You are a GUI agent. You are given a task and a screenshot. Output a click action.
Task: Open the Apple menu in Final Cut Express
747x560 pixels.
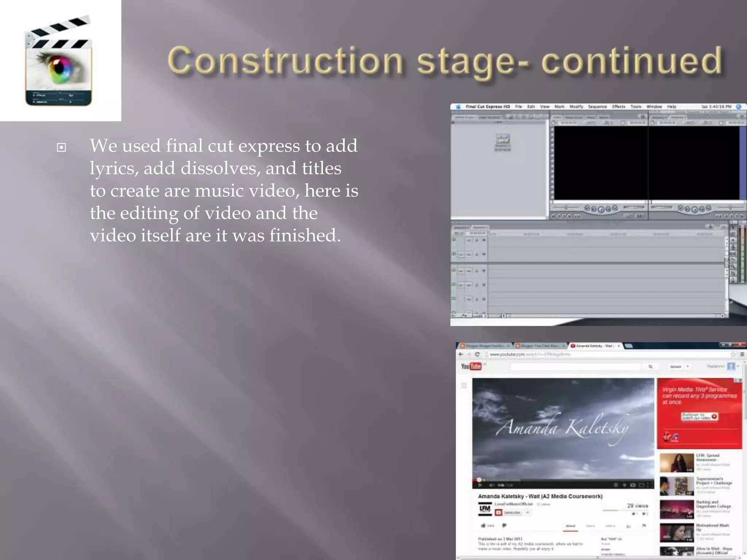(458, 107)
